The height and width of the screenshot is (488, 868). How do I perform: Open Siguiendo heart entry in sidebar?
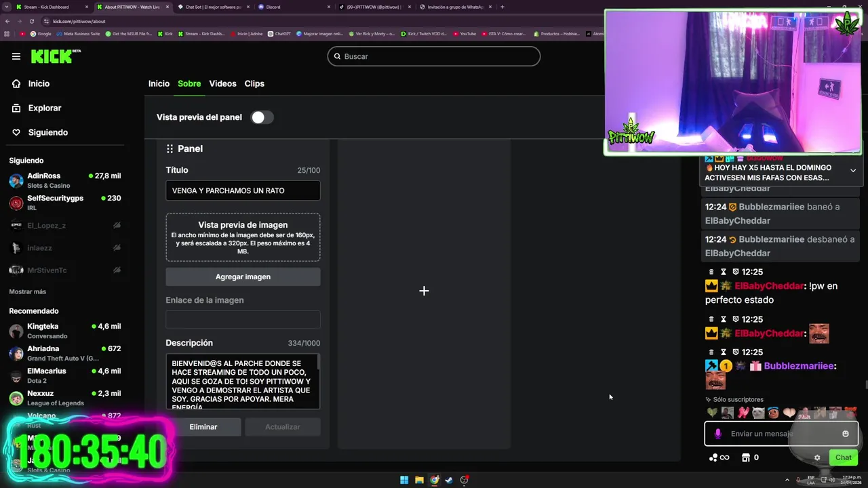pyautogui.click(x=40, y=132)
